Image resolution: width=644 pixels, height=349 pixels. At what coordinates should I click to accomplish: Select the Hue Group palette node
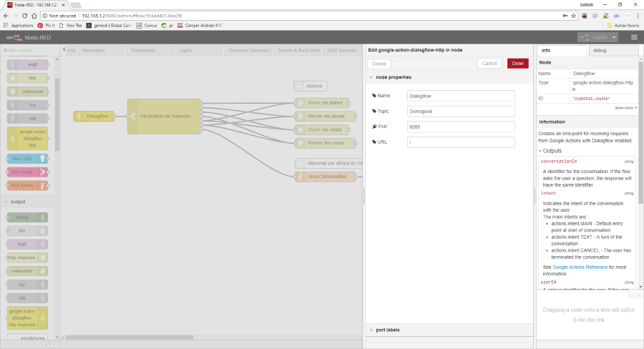[27, 172]
